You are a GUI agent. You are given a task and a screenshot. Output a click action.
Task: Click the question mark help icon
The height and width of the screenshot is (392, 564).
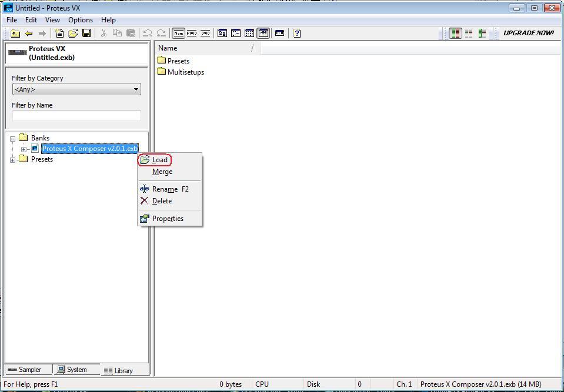tap(297, 33)
